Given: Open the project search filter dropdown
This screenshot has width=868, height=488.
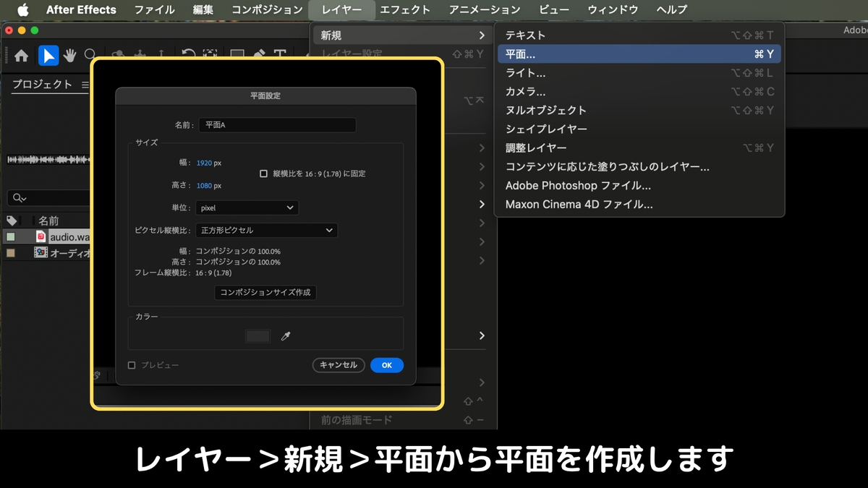Looking at the screenshot, I should pyautogui.click(x=20, y=198).
